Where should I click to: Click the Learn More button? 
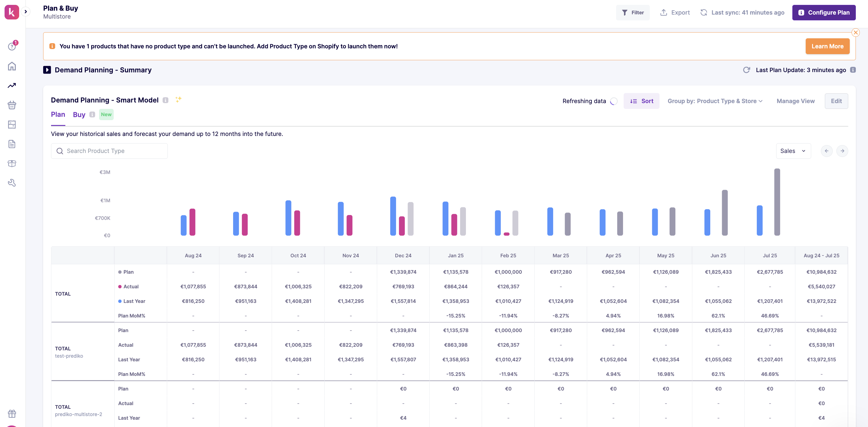827,47
